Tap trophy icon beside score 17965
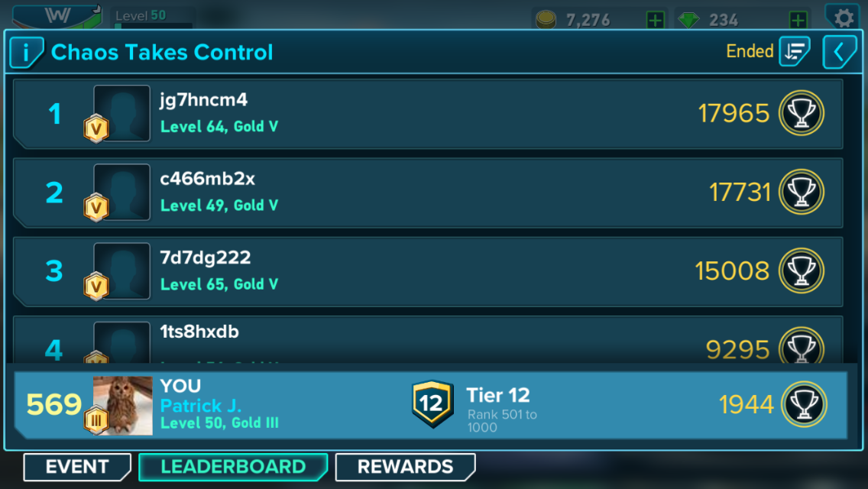The height and width of the screenshot is (489, 868). (x=802, y=113)
